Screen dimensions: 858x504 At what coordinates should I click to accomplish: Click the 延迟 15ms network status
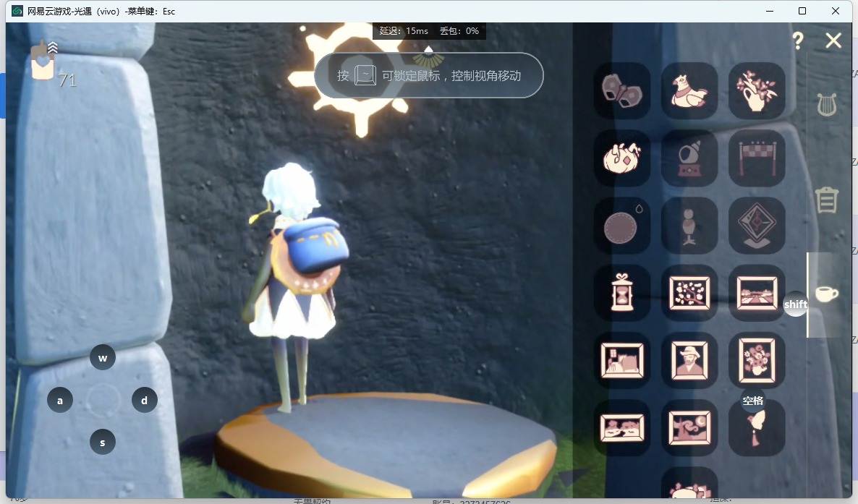click(x=404, y=31)
